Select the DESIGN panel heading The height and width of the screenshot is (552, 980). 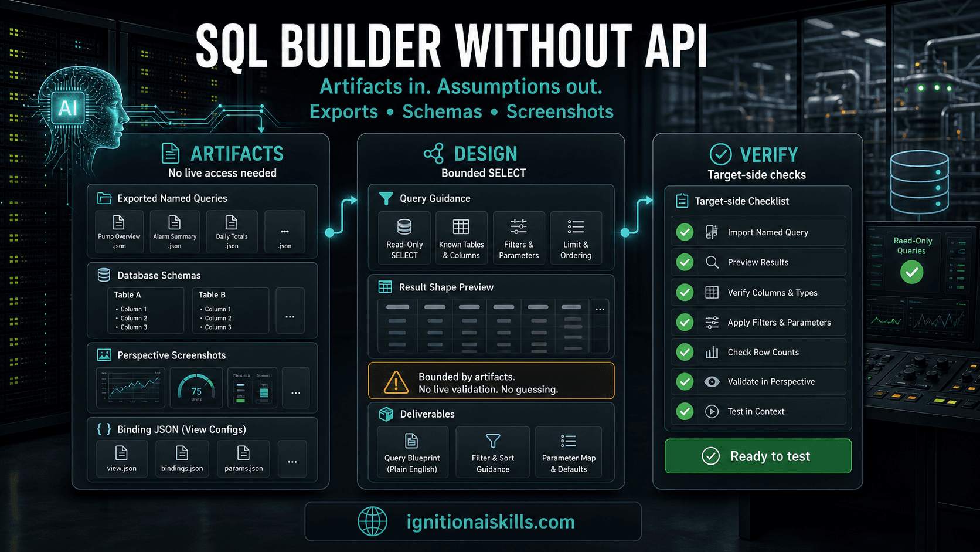pyautogui.click(x=486, y=154)
